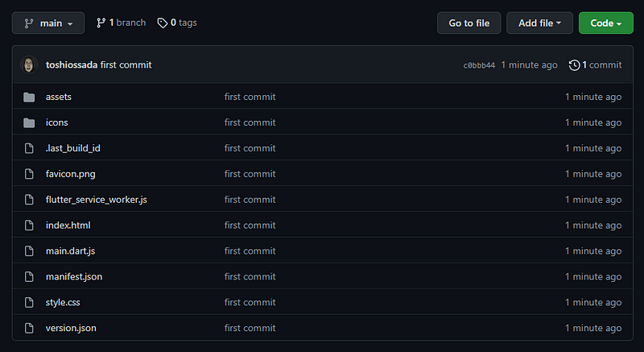The image size is (644, 352).
Task: Open the main.dart.js file
Action: click(70, 251)
